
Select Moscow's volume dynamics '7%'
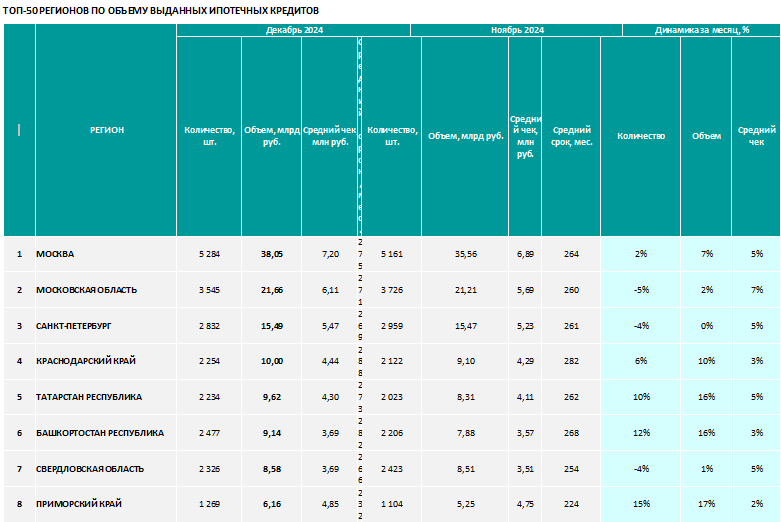706,254
